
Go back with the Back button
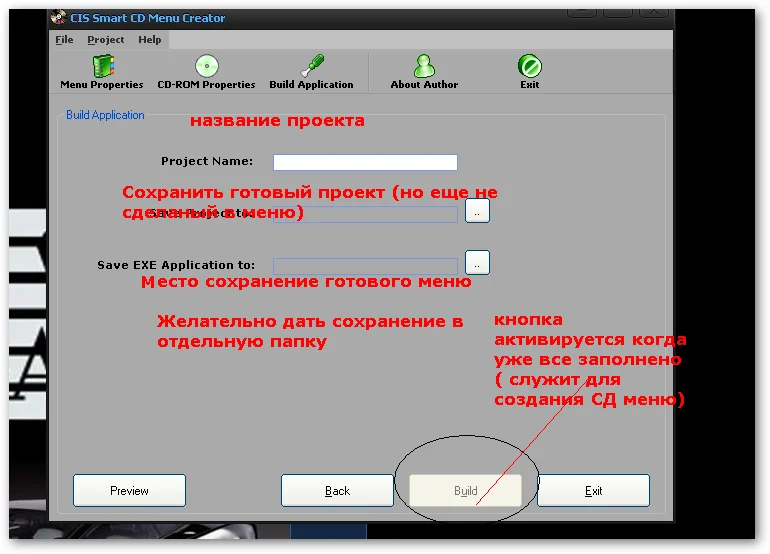[337, 491]
